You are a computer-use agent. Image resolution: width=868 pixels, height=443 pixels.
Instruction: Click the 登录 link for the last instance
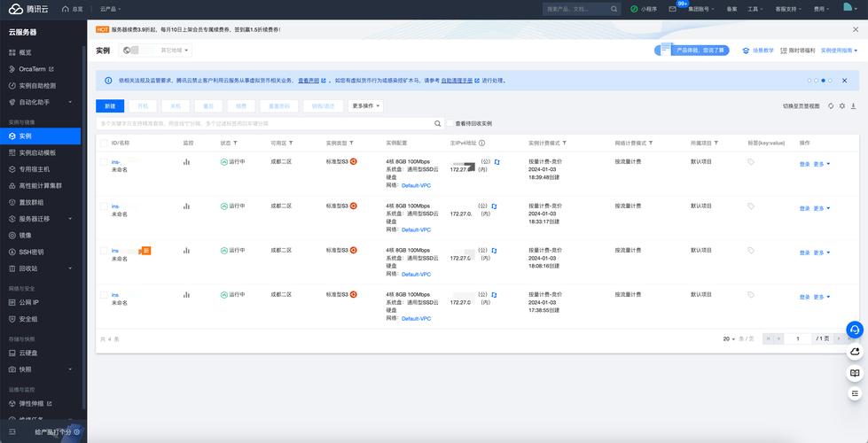click(x=804, y=297)
